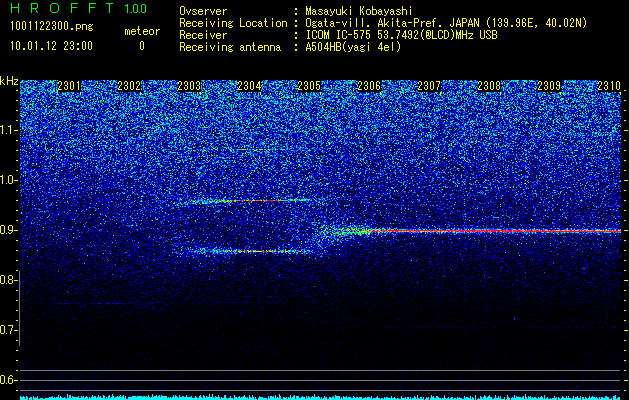The width and height of the screenshot is (629, 400).
Task: Click the 2307 time marker
Action: click(429, 86)
